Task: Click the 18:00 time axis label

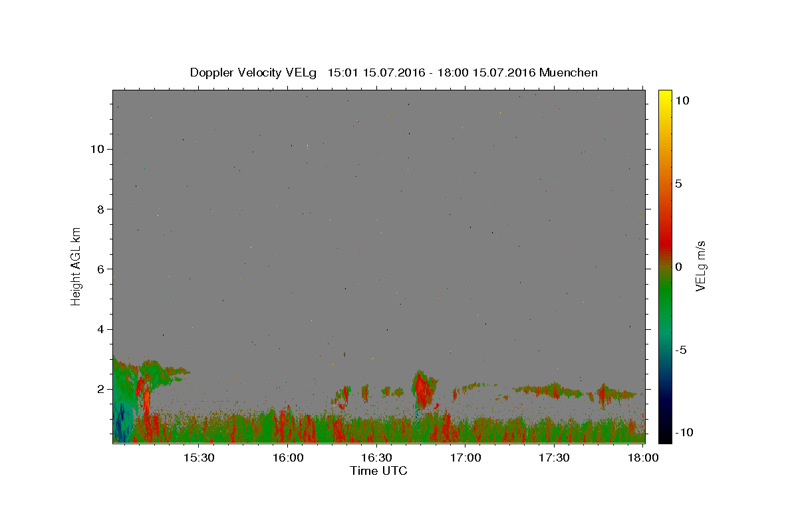Action: (x=644, y=458)
